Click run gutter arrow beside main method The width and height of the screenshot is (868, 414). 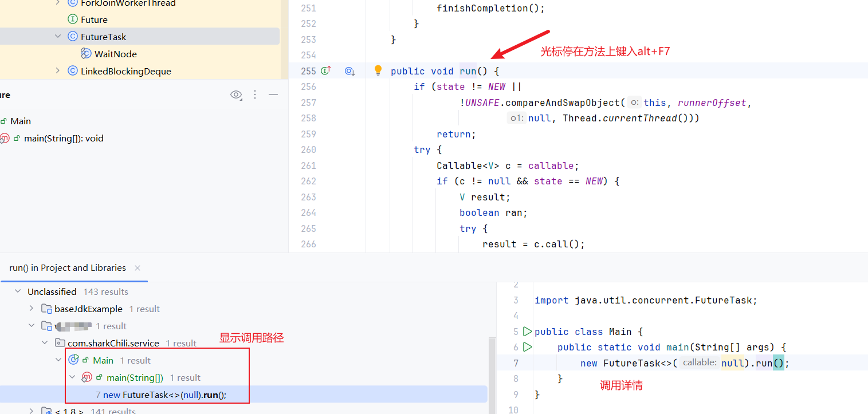click(x=527, y=347)
